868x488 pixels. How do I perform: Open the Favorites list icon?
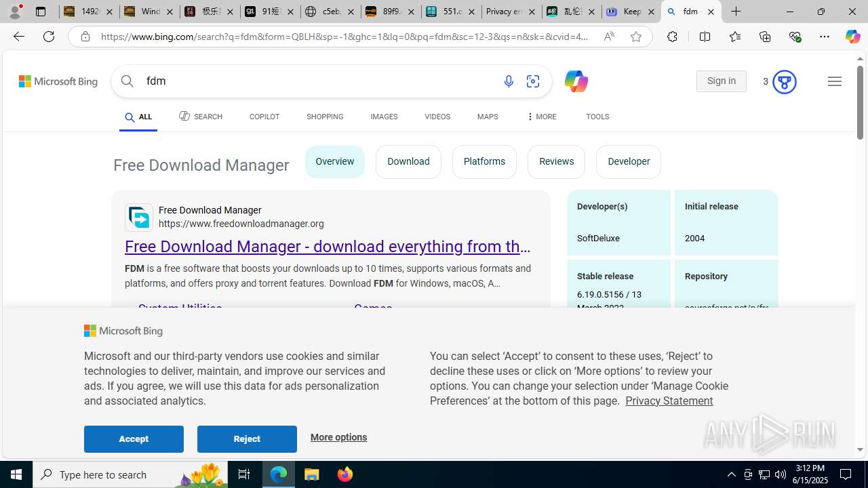point(734,37)
